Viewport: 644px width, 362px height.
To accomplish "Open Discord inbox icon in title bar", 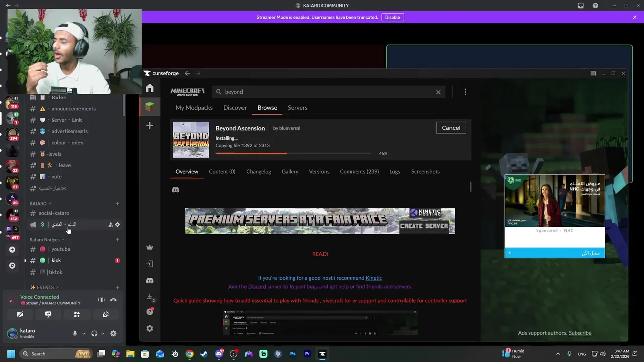I will point(581,6).
